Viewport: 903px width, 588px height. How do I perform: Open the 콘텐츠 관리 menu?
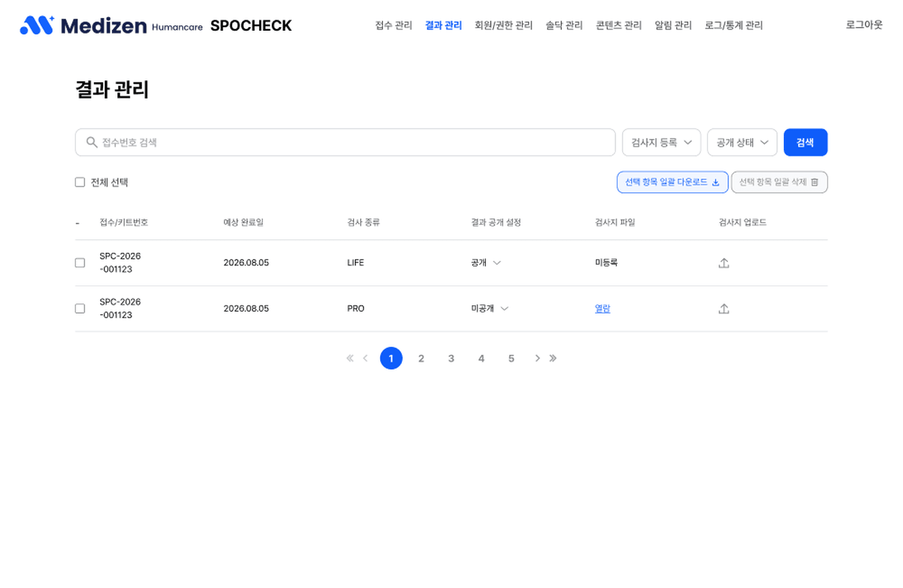[619, 25]
